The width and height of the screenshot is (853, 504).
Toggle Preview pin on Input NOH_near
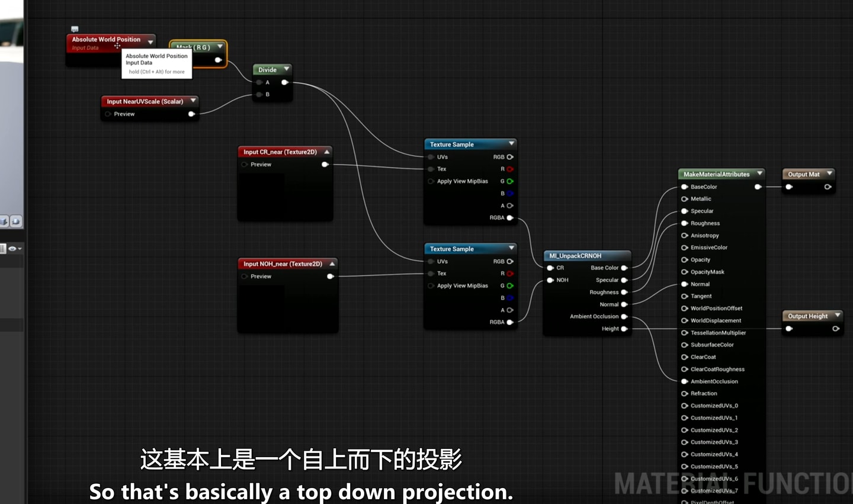(245, 276)
